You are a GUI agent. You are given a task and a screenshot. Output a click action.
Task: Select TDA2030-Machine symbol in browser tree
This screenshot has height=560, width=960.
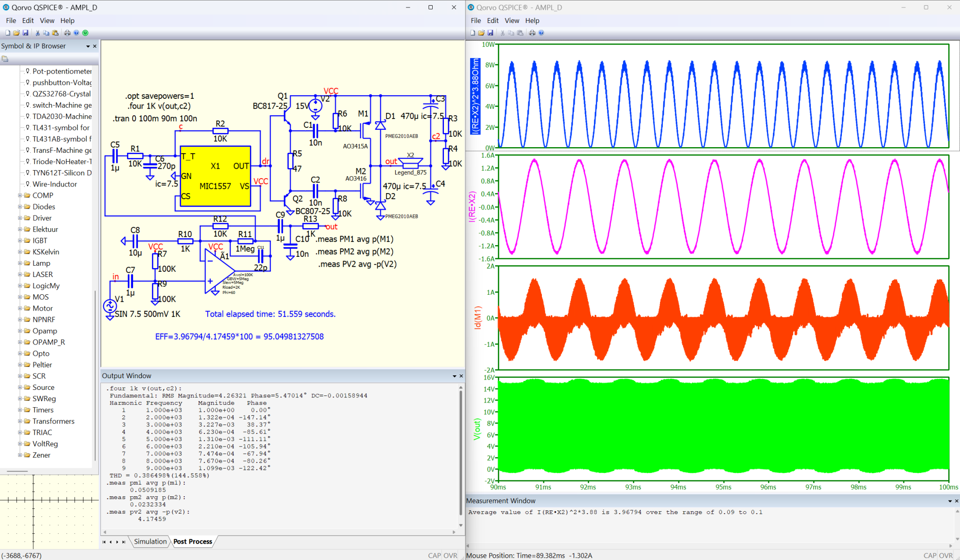click(x=62, y=116)
